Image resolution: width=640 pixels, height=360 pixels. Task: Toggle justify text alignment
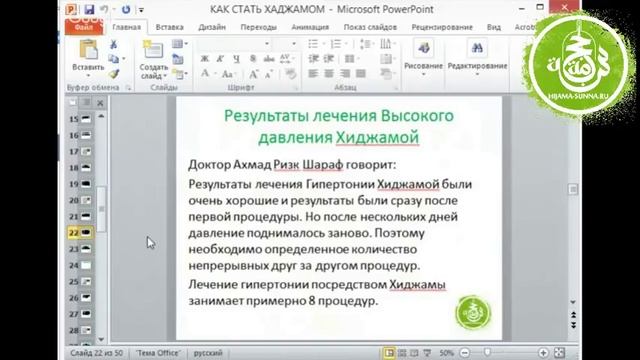[x=361, y=74]
